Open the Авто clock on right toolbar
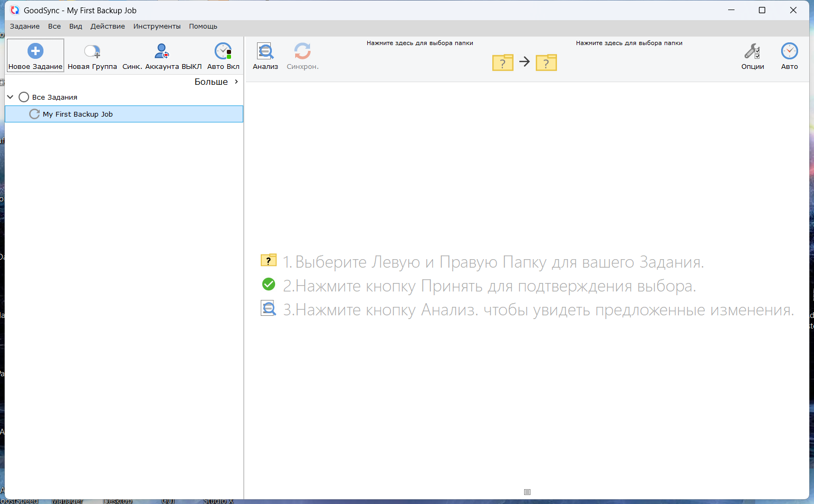This screenshot has height=504, width=814. [x=789, y=51]
